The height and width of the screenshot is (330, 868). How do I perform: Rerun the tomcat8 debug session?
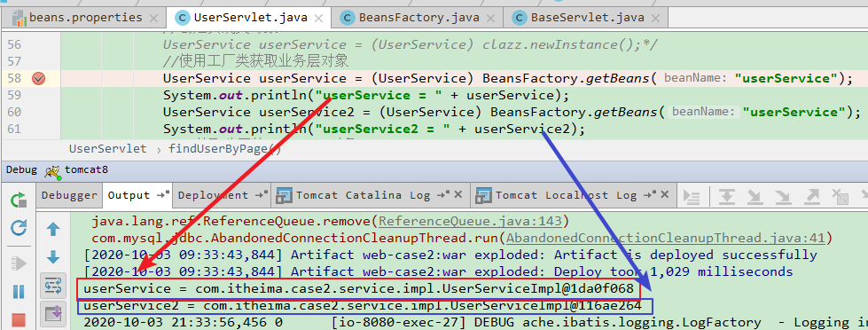tap(19, 200)
